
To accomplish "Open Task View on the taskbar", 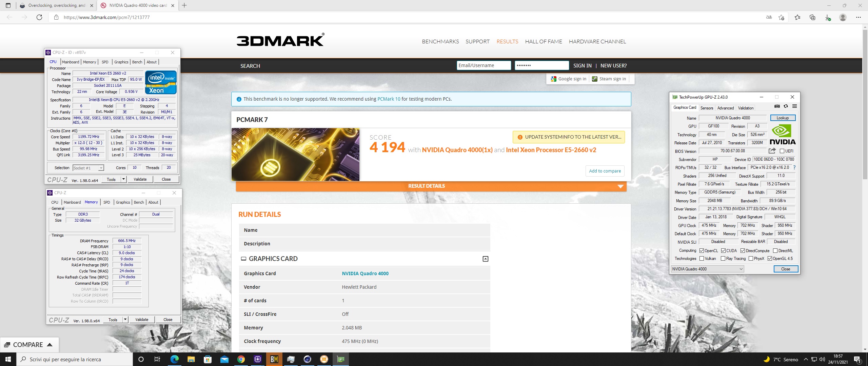I will (157, 359).
